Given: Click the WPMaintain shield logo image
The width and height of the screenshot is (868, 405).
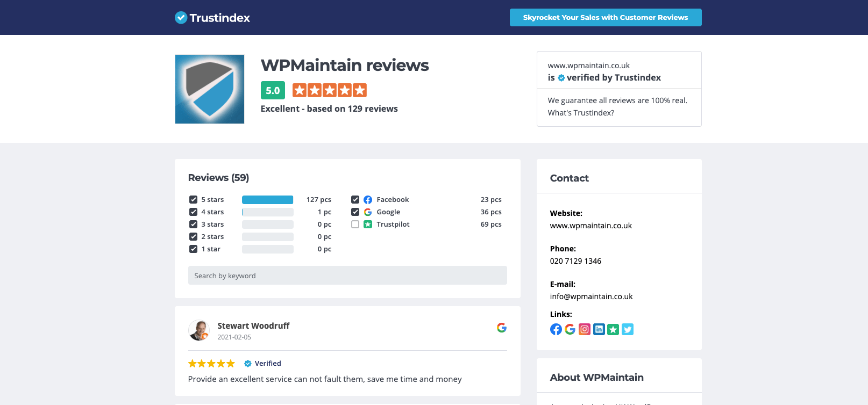Looking at the screenshot, I should 210,89.
